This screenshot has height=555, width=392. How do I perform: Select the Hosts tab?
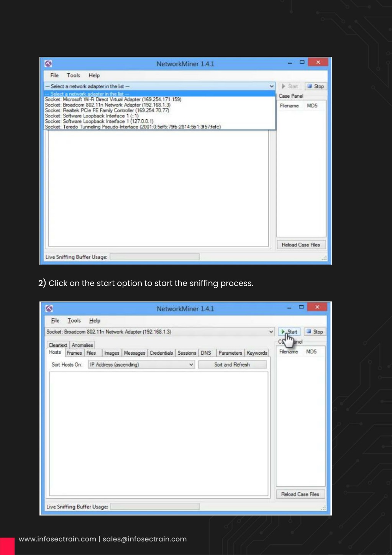click(55, 352)
